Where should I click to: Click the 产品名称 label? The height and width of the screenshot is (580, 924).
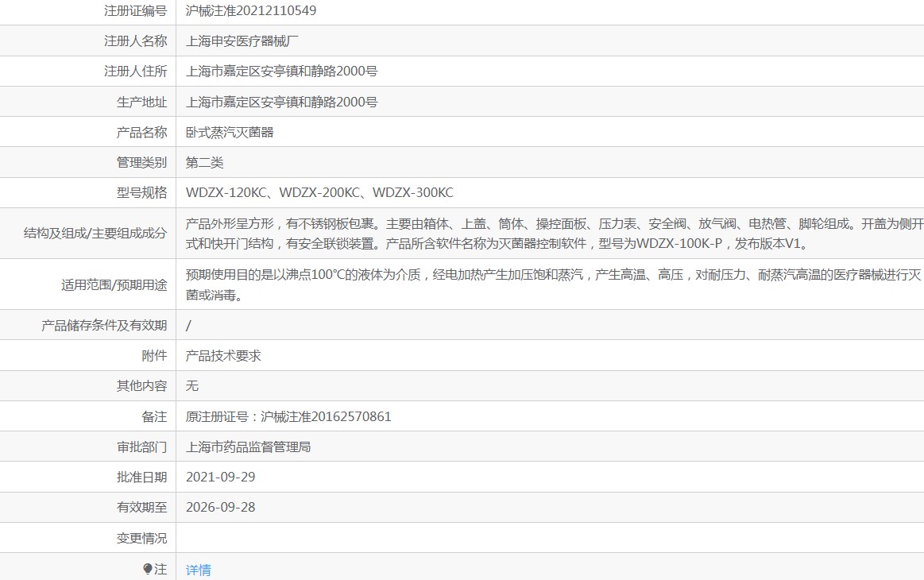(x=142, y=132)
